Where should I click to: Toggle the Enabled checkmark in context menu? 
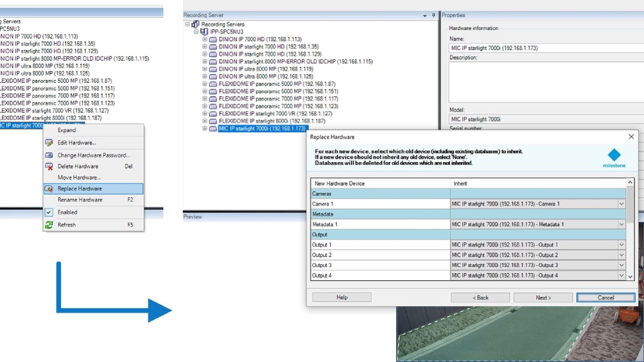[x=49, y=213]
